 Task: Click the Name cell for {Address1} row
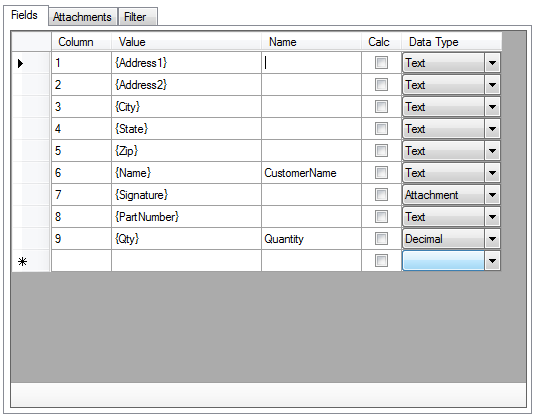(311, 63)
